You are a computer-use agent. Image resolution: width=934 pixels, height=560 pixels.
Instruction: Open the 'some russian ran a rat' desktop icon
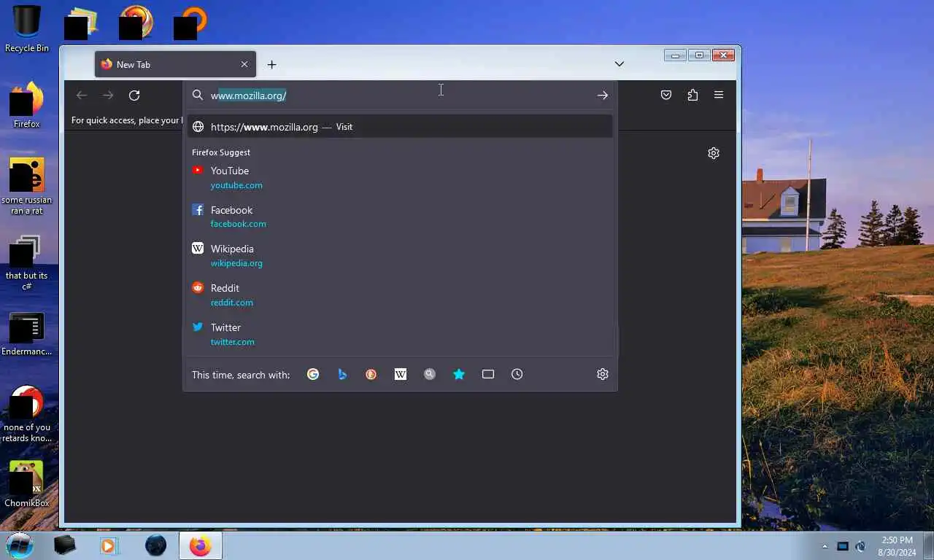click(27, 186)
